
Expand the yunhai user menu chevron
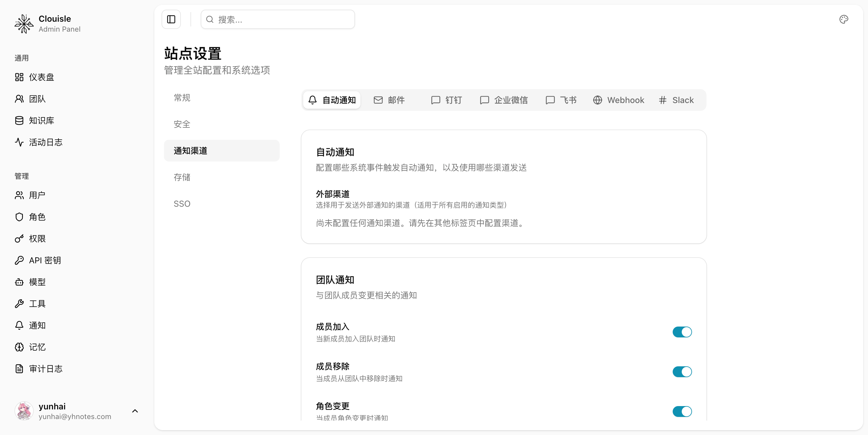(x=135, y=411)
